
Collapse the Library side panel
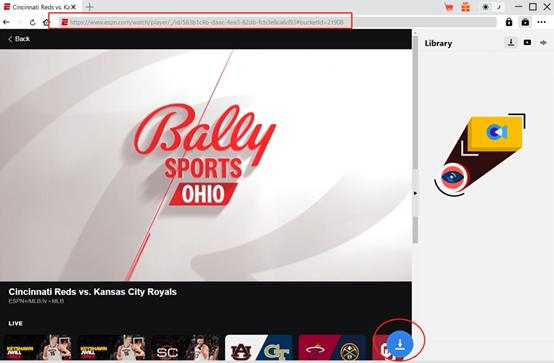pos(415,193)
